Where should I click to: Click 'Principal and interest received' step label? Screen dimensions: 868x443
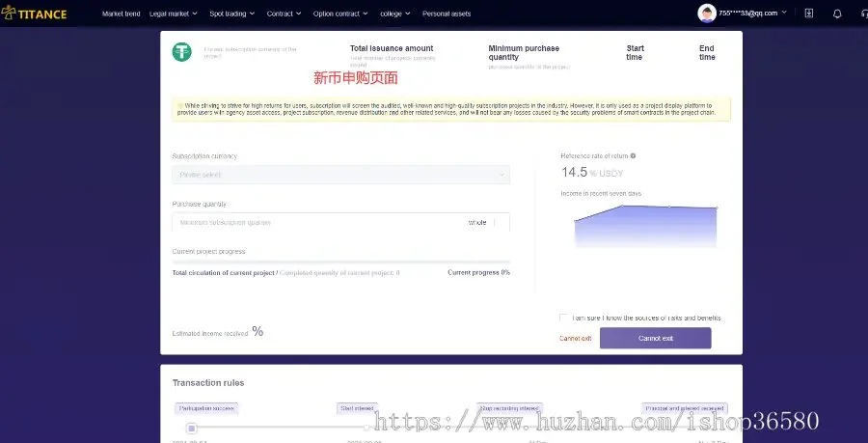click(x=685, y=408)
